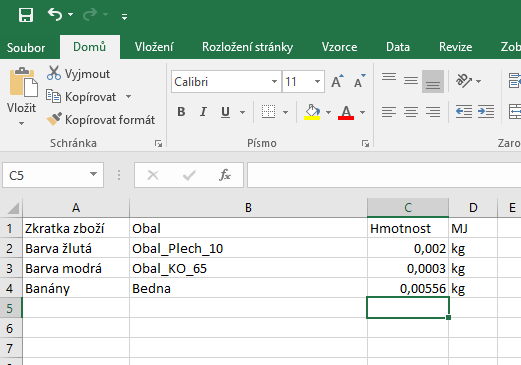Center text horizontally icon
Viewport: 521px width, 365px height.
(411, 112)
